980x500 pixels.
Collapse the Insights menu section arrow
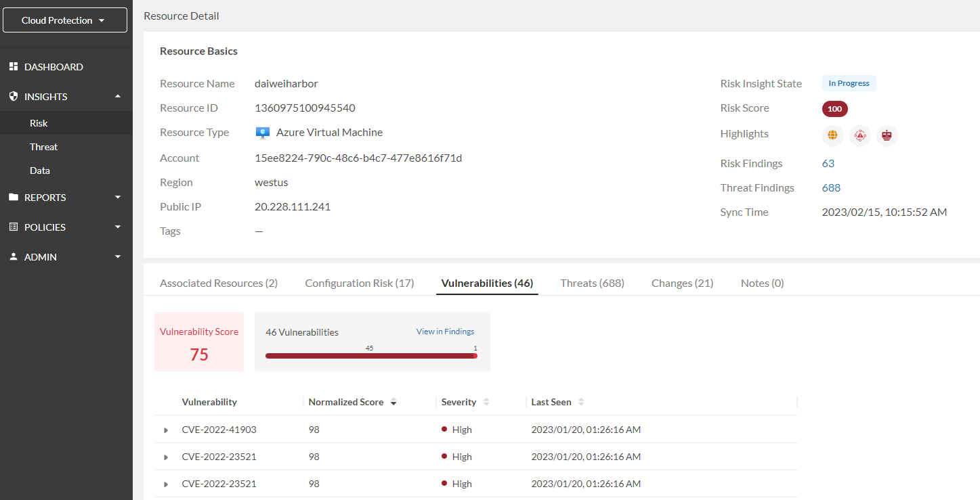118,97
